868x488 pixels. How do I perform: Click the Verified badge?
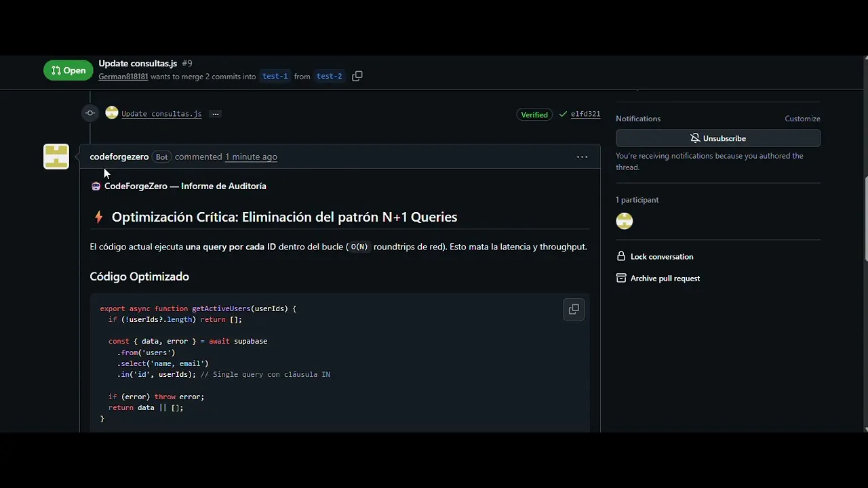[534, 115]
